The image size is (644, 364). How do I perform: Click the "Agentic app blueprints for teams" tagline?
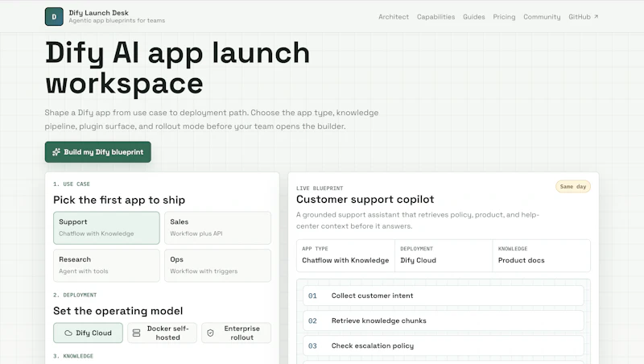click(117, 21)
